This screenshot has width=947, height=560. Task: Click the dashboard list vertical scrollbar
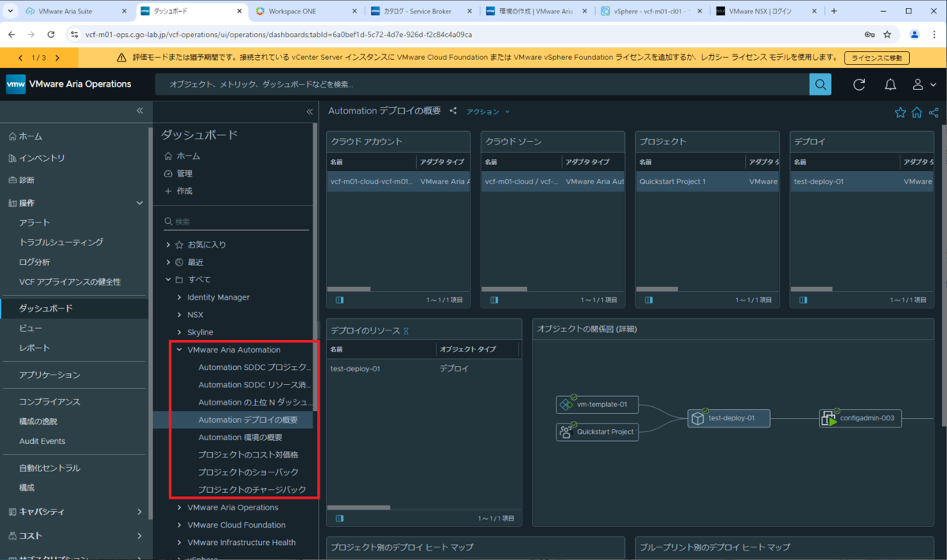[316, 268]
